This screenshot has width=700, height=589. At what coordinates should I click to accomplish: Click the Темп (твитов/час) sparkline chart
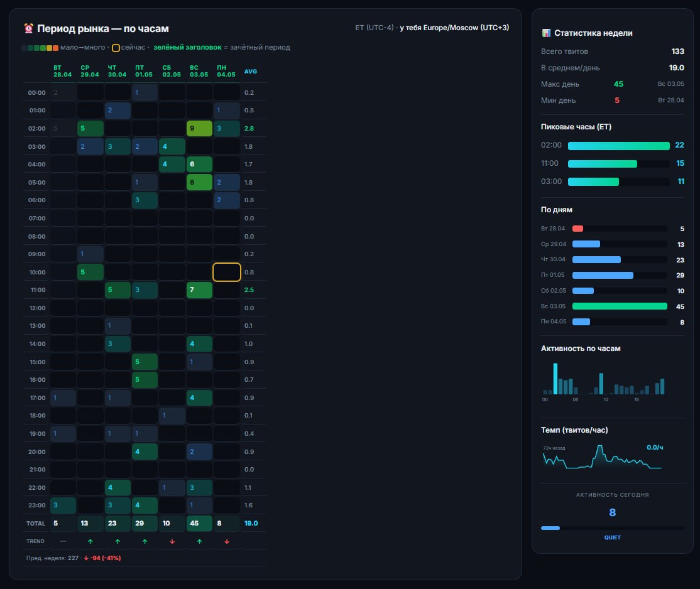602,457
